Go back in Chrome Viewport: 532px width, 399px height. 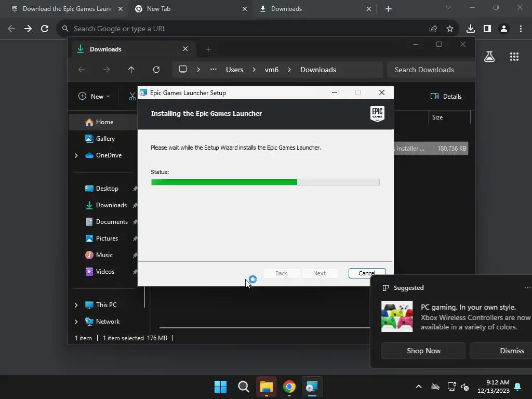click(x=11, y=29)
